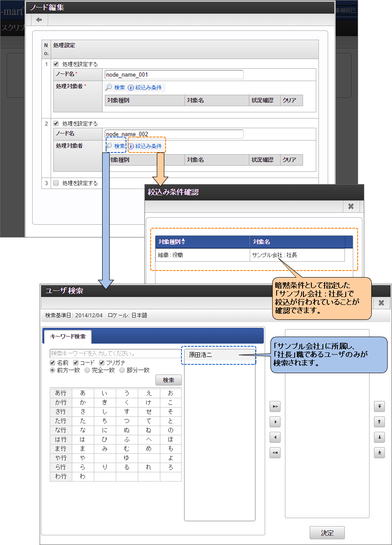392x545 pixels.
Task: Click the あ kana cell
Action: point(83,393)
